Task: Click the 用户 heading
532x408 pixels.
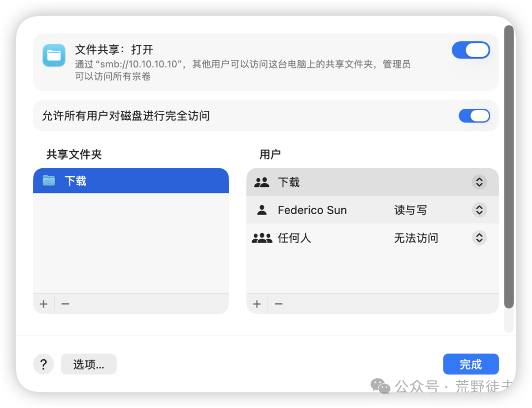Action: tap(270, 155)
